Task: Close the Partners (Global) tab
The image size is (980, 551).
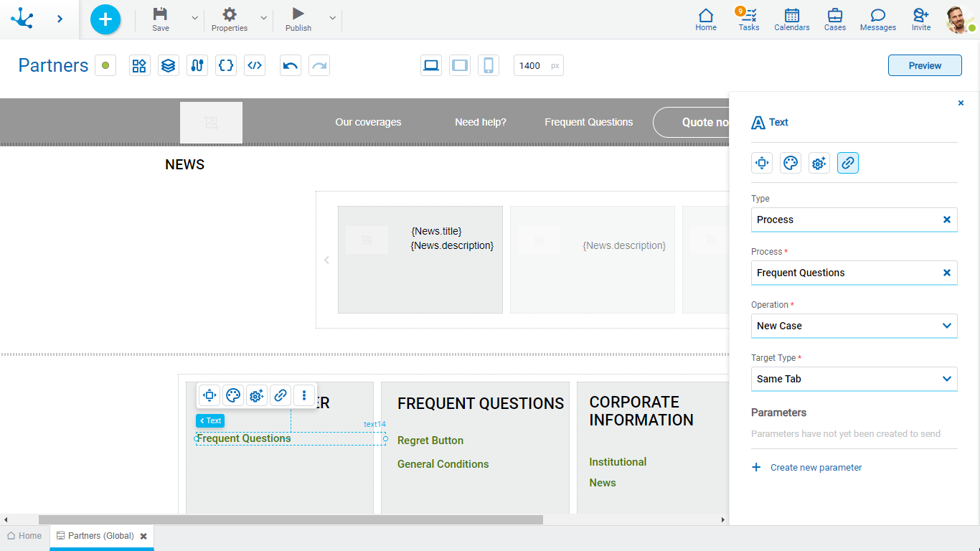Action: coord(143,536)
